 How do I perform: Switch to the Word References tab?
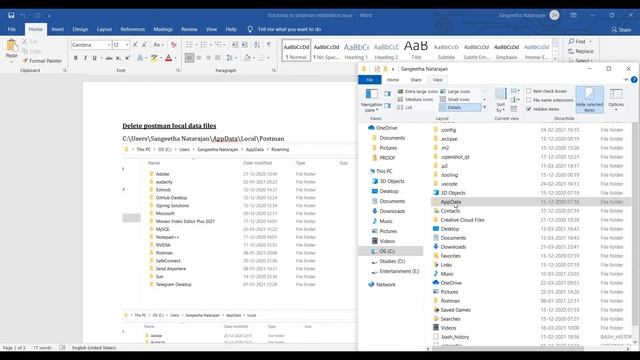pyautogui.click(x=133, y=29)
